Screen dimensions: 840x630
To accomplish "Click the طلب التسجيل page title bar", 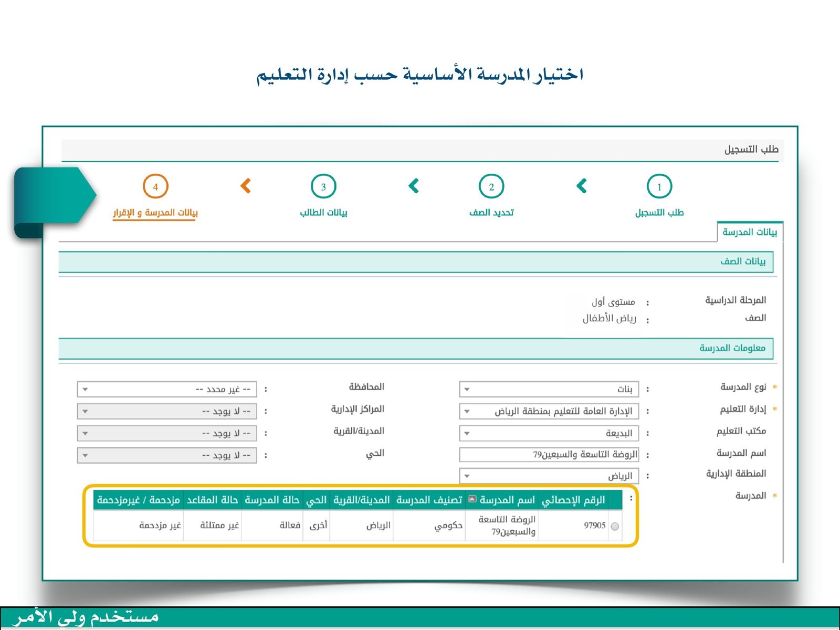I will click(422, 150).
